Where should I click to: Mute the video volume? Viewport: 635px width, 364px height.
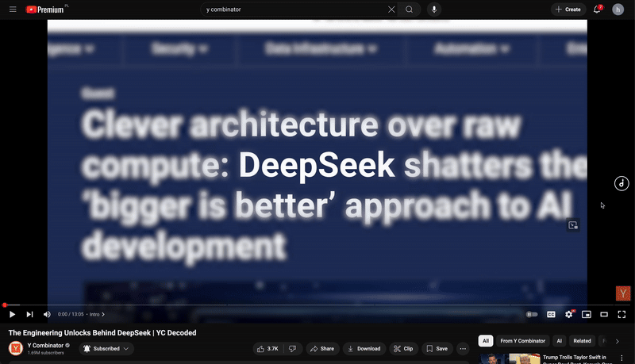[x=47, y=314]
